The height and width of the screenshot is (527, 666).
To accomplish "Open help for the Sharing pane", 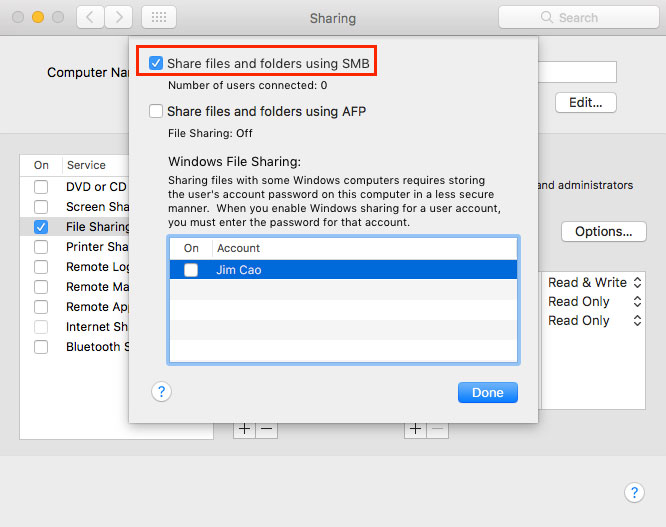I will [x=634, y=493].
